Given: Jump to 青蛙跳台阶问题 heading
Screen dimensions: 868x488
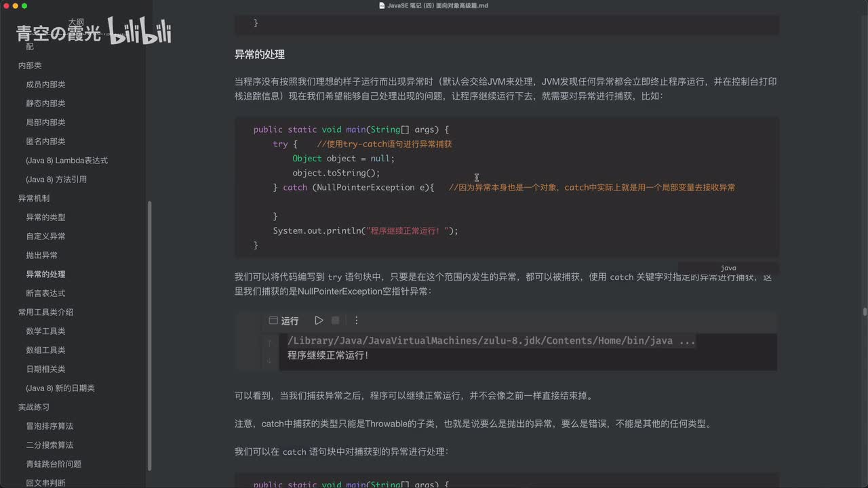Looking at the screenshot, I should click(x=54, y=464).
